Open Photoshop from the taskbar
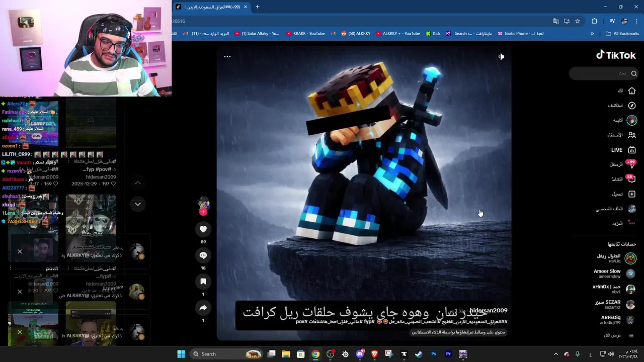The image size is (644, 362). [433, 354]
